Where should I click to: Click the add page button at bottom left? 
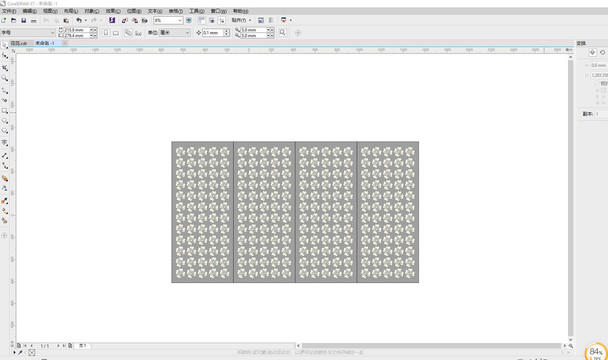coord(19,345)
